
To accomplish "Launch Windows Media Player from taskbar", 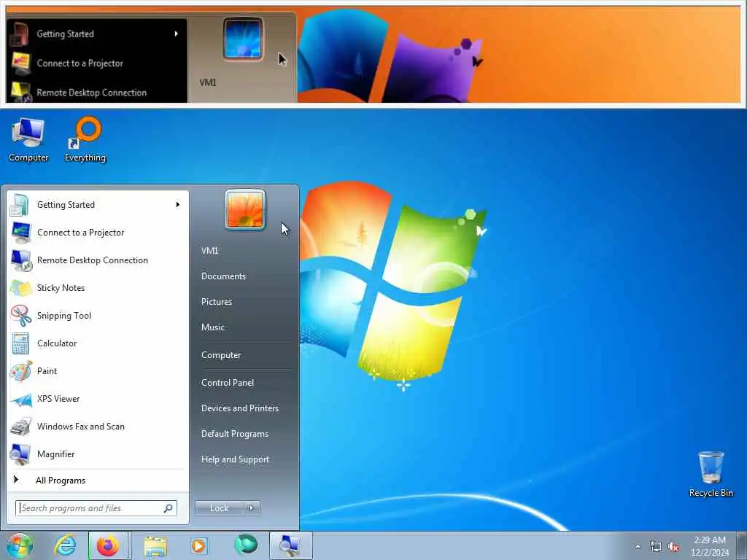I will (198, 545).
